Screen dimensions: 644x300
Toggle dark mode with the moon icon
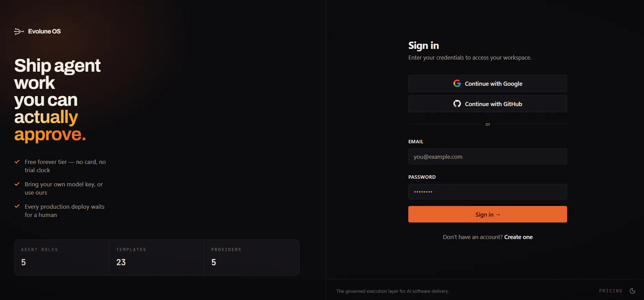[632, 291]
